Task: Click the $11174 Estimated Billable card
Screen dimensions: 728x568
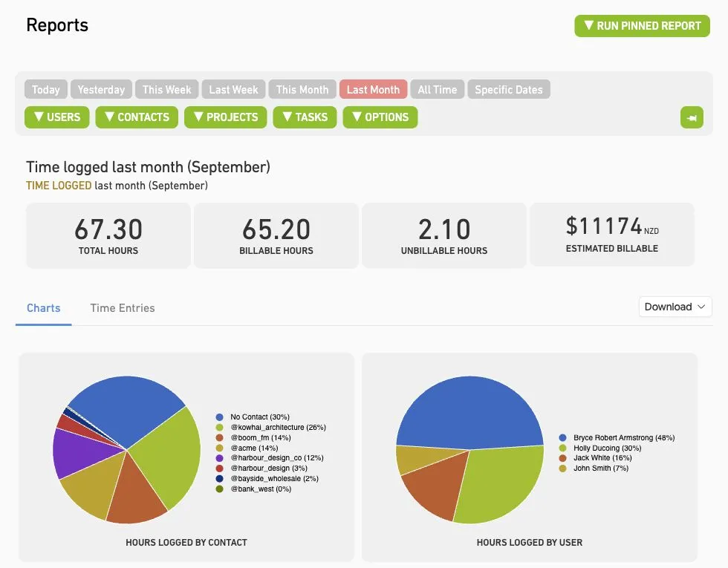Action: [612, 235]
